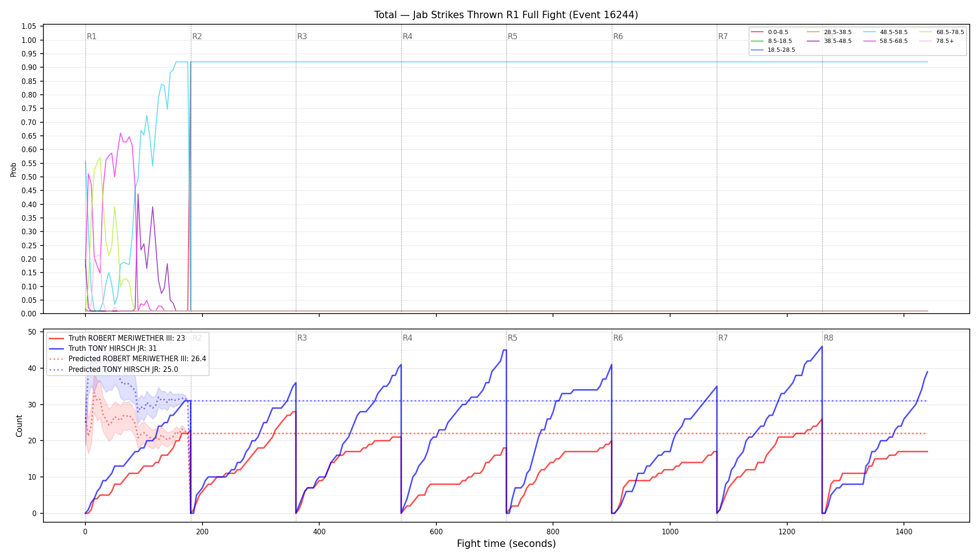Click the 30 tick on the Count axis
This screenshot has width=980, height=560.
(32, 405)
